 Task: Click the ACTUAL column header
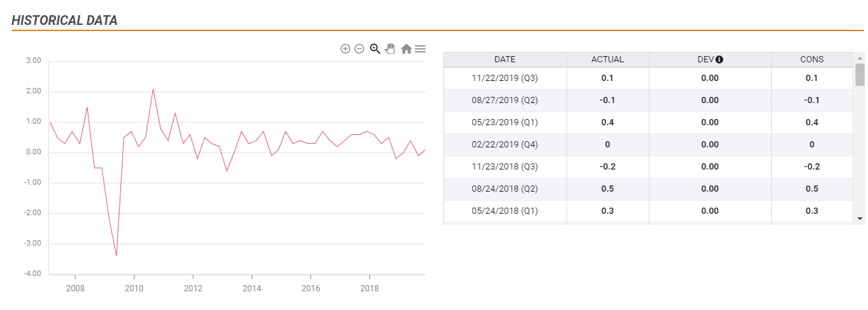point(607,60)
